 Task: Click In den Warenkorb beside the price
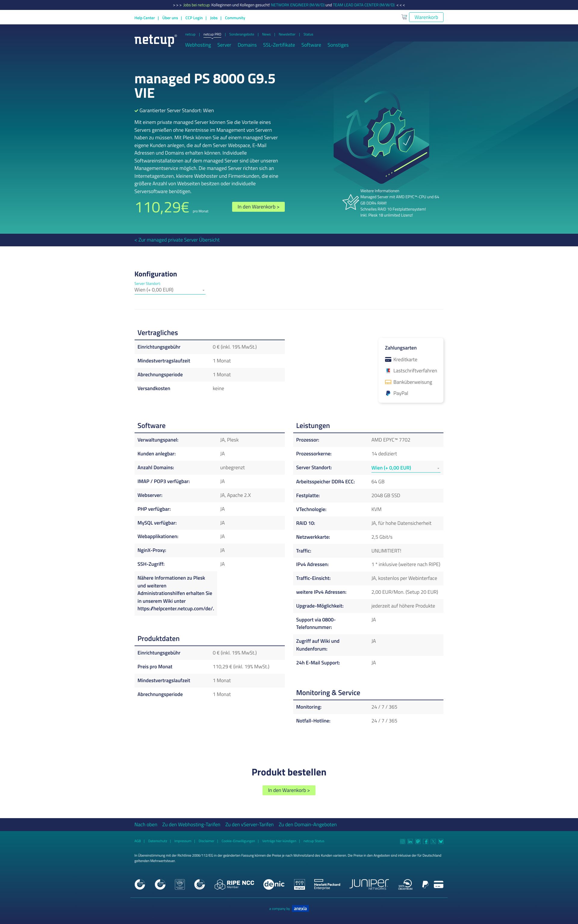tap(258, 207)
